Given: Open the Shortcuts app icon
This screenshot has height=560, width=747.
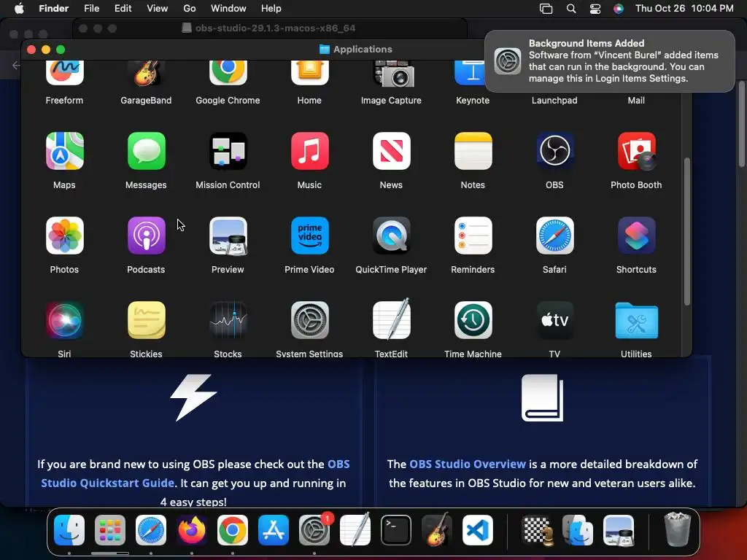Looking at the screenshot, I should [636, 236].
